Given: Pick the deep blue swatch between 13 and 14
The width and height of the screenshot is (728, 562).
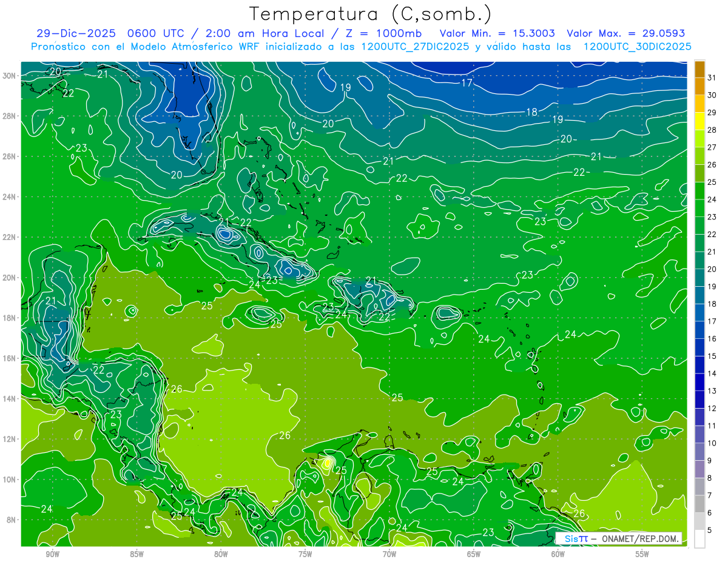Looking at the screenshot, I should 699,383.
